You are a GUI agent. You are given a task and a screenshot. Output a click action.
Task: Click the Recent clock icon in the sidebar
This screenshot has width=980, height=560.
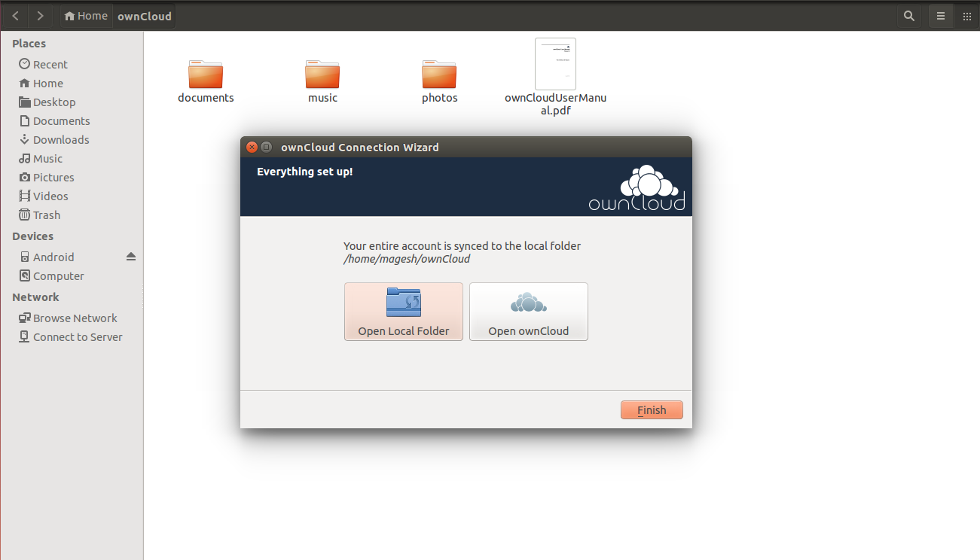coord(25,64)
